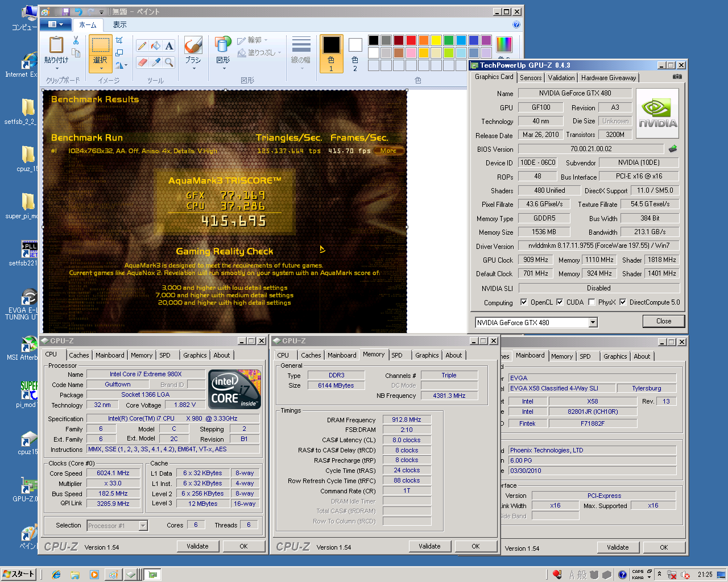Click More button in AquaMark benchmark results
Image resolution: width=728 pixels, height=582 pixels.
pos(388,151)
